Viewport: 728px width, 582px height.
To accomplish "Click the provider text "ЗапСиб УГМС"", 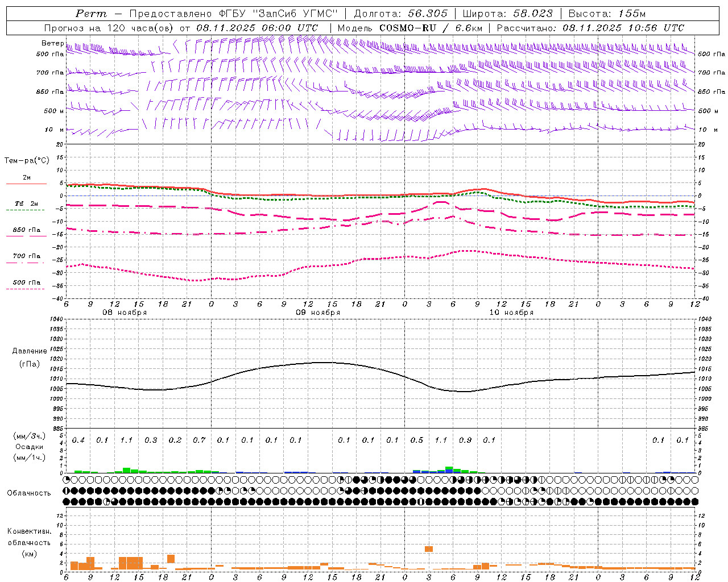I will click(295, 14).
